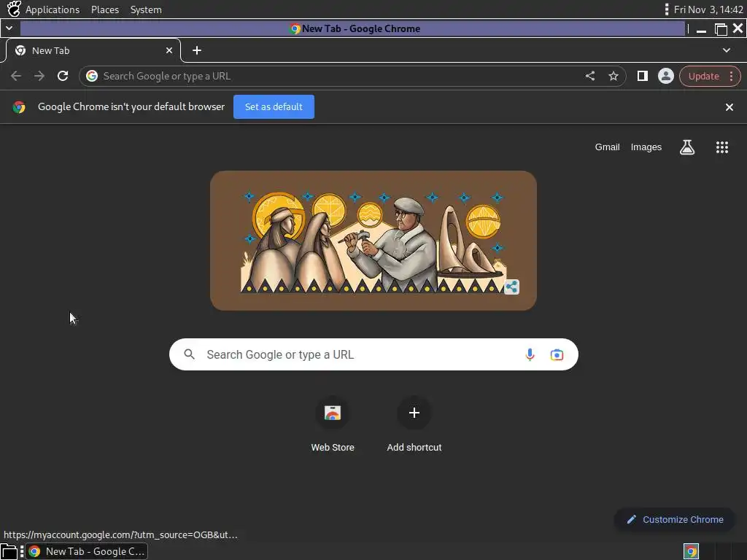Open the tab search dropdown chevron
This screenshot has width=747, height=560.
tap(726, 50)
